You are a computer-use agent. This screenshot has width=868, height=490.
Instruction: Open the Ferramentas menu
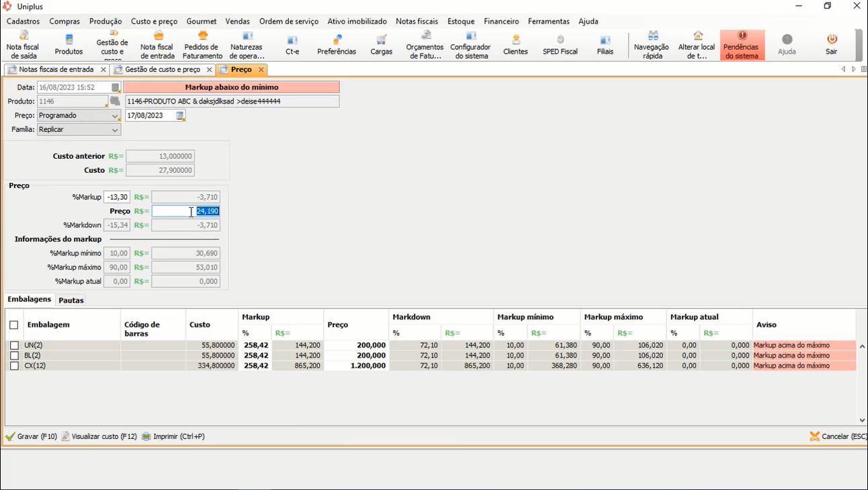[x=548, y=22]
